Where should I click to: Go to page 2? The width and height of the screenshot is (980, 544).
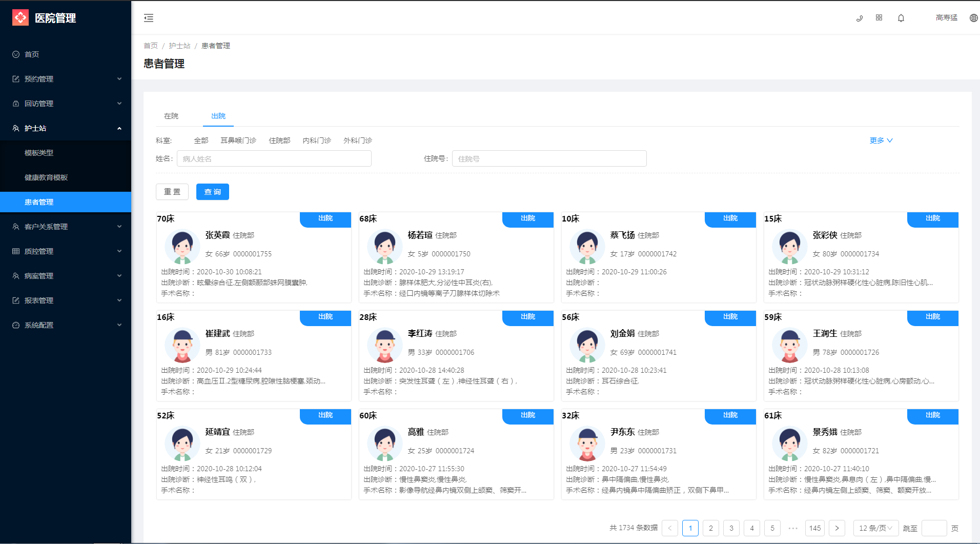pyautogui.click(x=711, y=528)
